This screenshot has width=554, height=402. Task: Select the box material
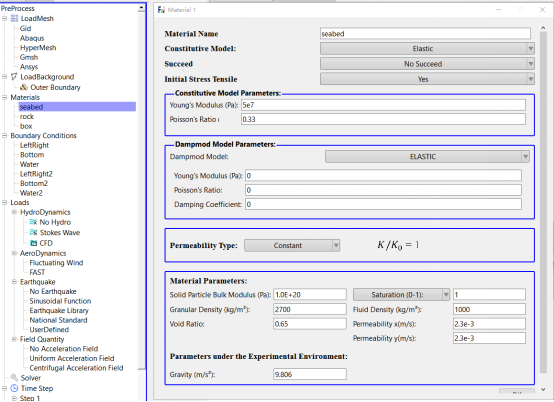pyautogui.click(x=26, y=126)
